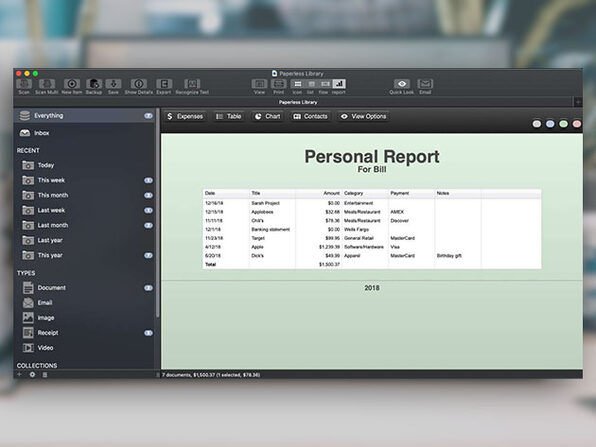The image size is (596, 447).
Task: Click the Show Details info icon
Action: coord(139,84)
